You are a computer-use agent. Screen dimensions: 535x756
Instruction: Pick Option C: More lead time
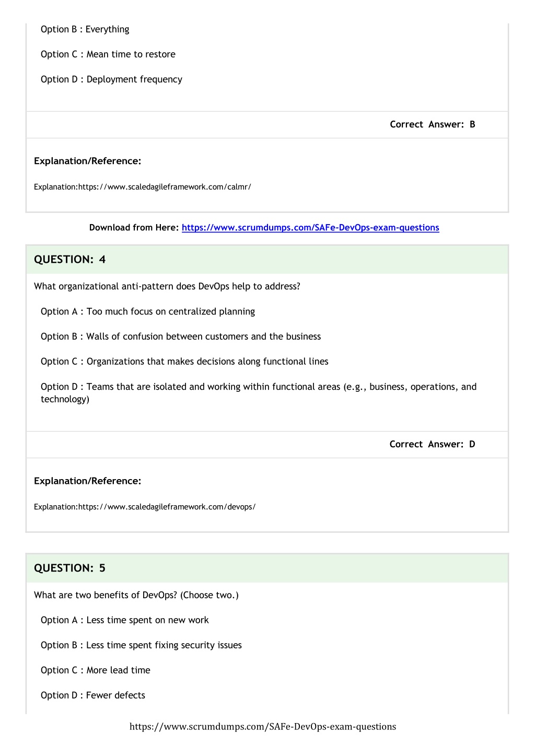[x=96, y=670]
